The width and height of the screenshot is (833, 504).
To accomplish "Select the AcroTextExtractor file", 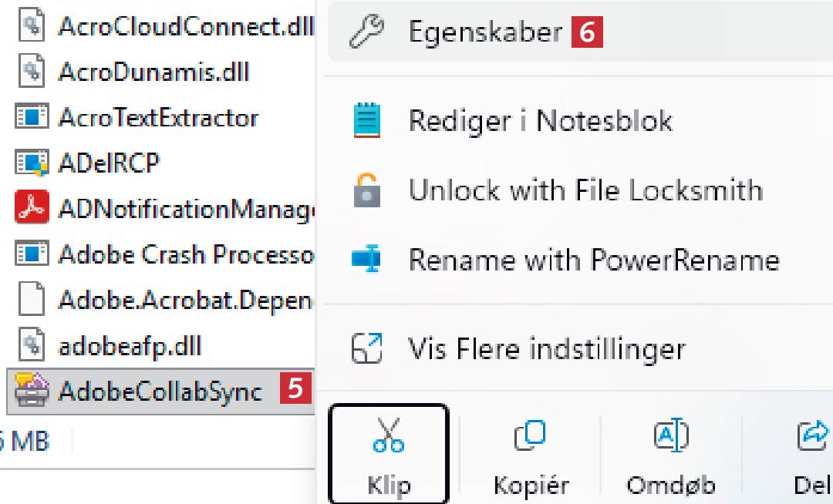I will click(157, 118).
